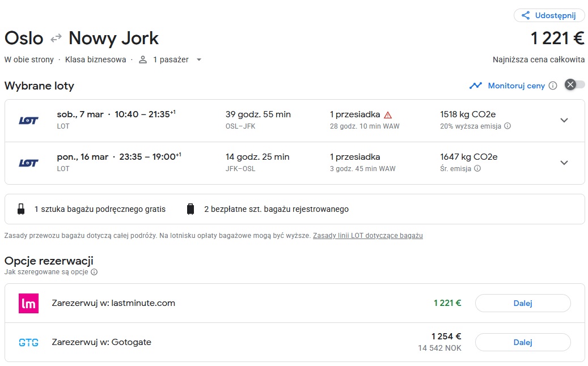This screenshot has width=588, height=366.
Task: Click the lastminute.com lm logo
Action: click(x=28, y=303)
